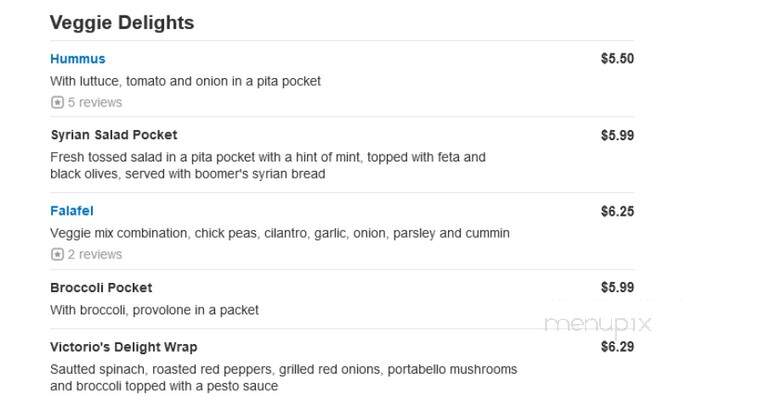
Task: Click the Hummus description about pita pocket
Action: 185,81
